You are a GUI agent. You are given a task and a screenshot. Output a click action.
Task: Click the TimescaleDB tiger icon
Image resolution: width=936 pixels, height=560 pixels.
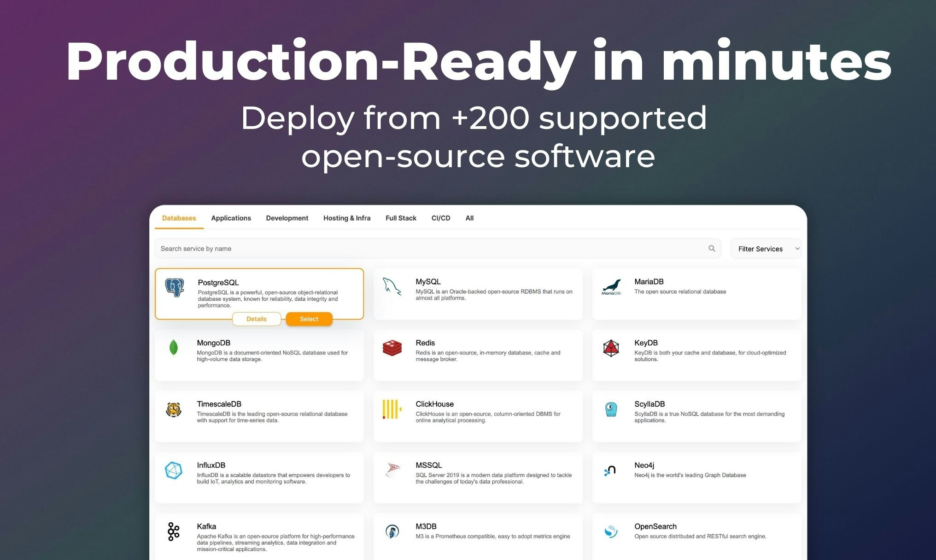tap(174, 409)
